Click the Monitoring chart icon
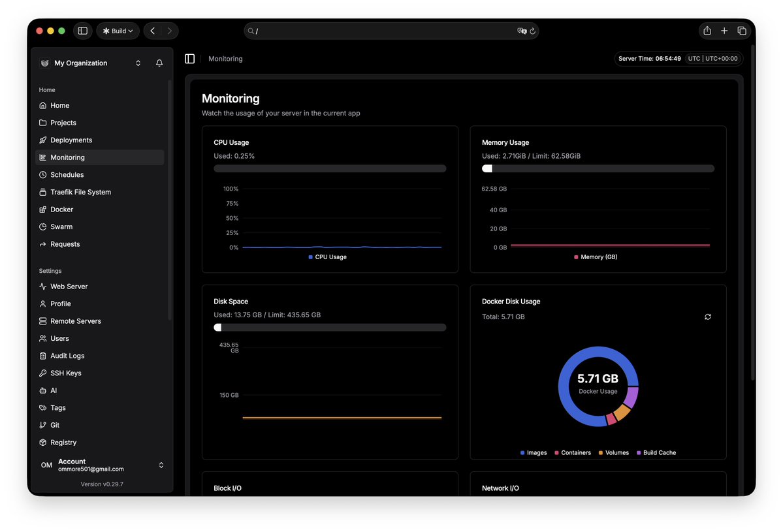This screenshot has width=783, height=532. (x=43, y=157)
